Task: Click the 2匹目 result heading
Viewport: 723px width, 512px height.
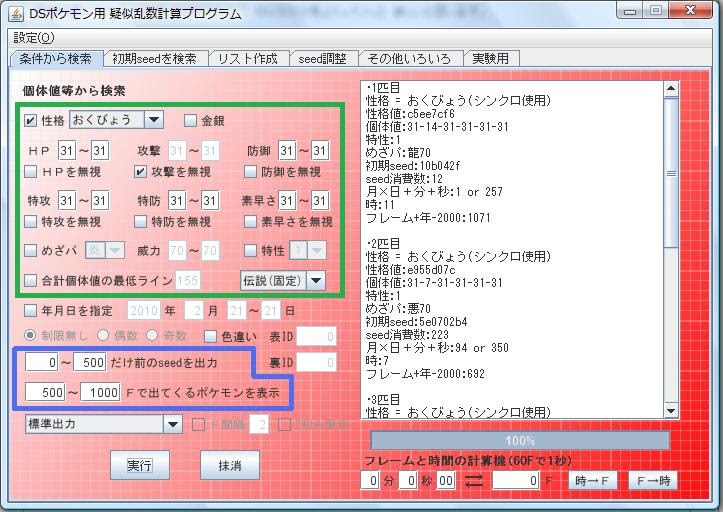Action: [384, 244]
